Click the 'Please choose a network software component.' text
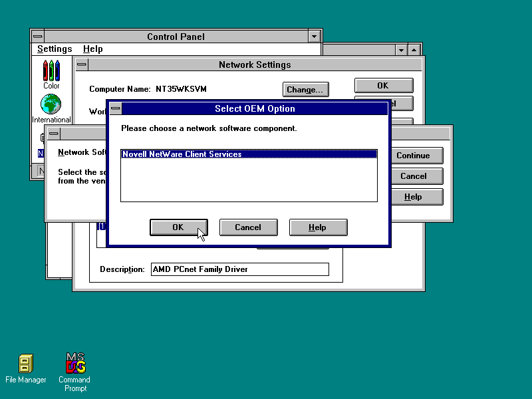 209,128
